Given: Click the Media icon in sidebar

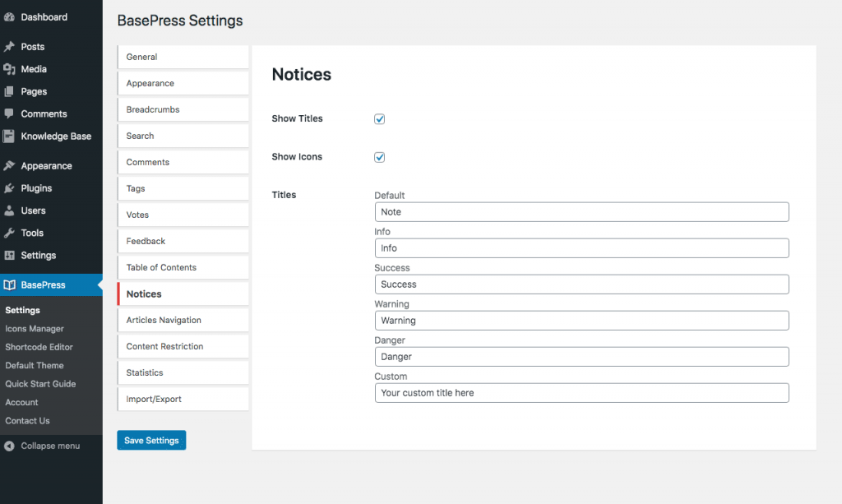Looking at the screenshot, I should (x=9, y=69).
